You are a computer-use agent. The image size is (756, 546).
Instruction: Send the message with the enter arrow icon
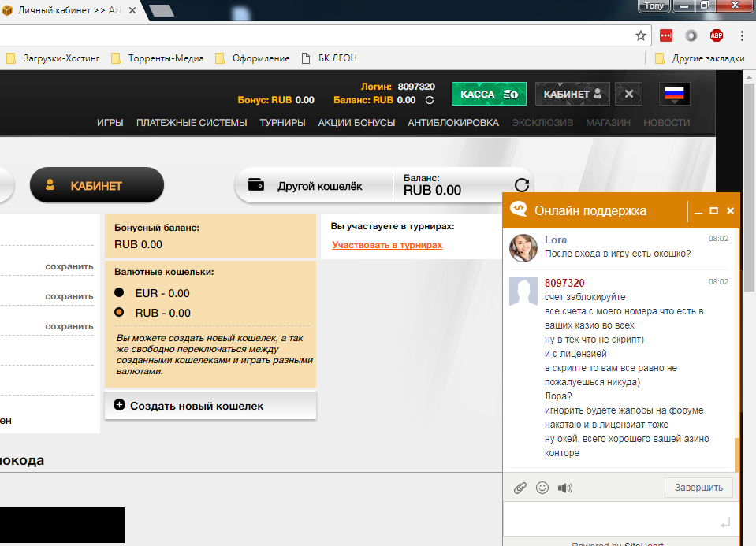(725, 523)
